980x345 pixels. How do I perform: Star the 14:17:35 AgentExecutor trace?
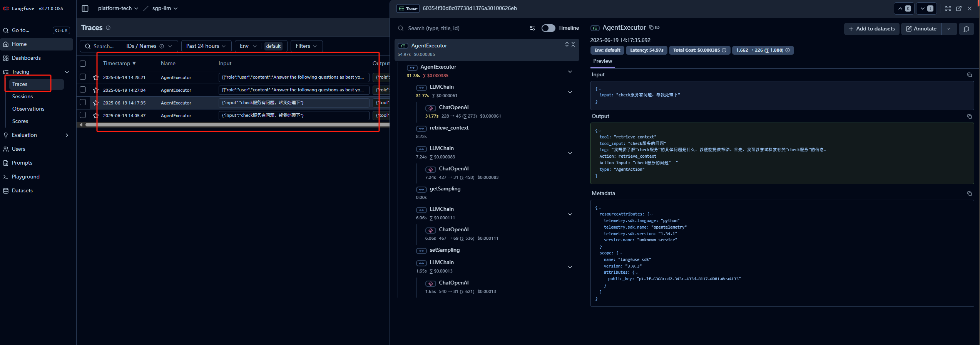96,103
